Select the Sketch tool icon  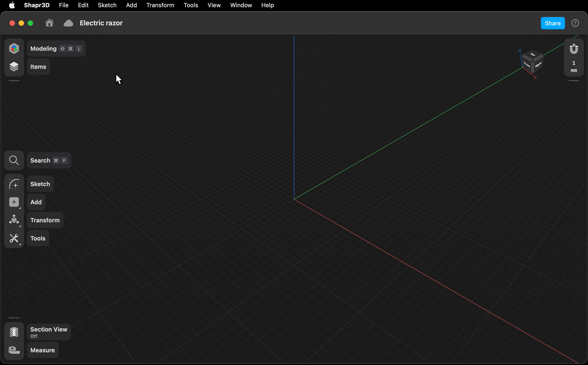point(14,184)
